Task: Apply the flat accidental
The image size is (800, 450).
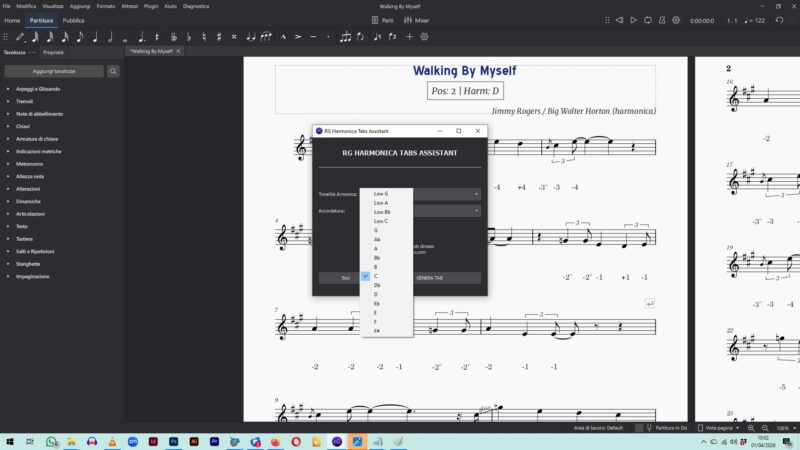Action: (189, 37)
